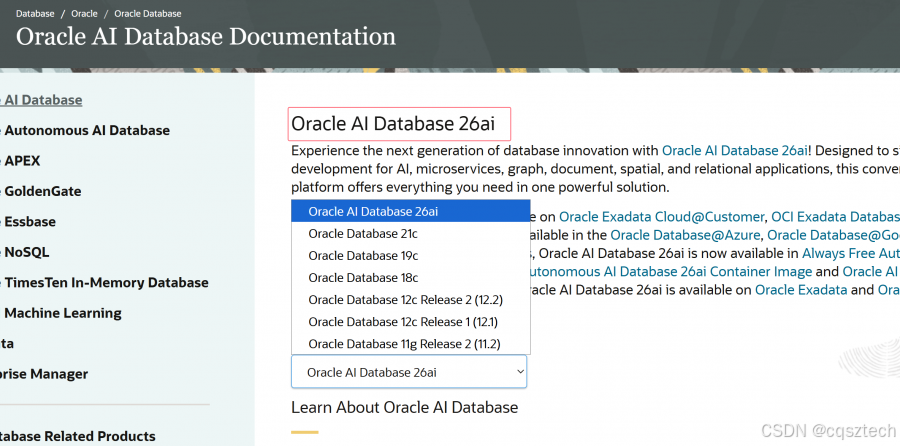
Task: Open the Enterprise Manager sidebar entry
Action: coord(44,374)
